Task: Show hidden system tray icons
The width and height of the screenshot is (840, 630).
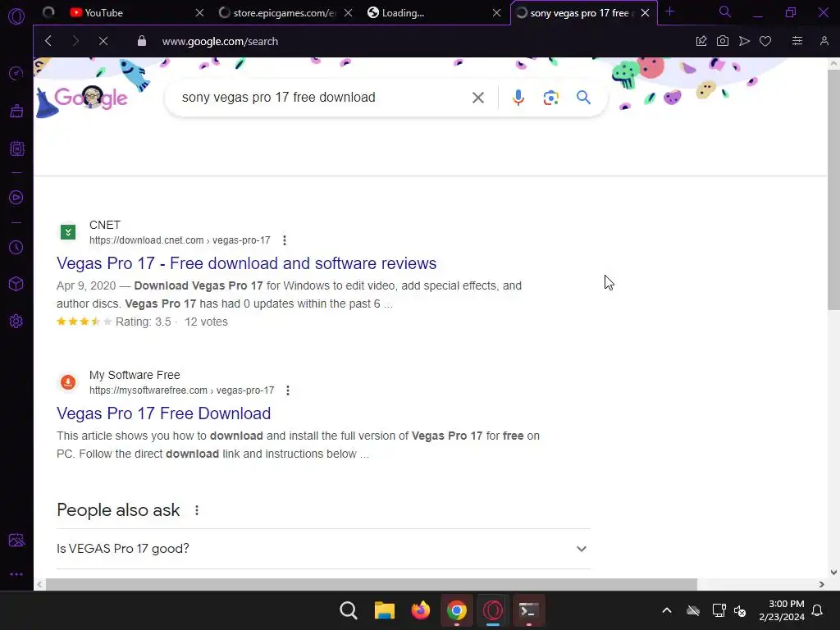Action: point(666,610)
